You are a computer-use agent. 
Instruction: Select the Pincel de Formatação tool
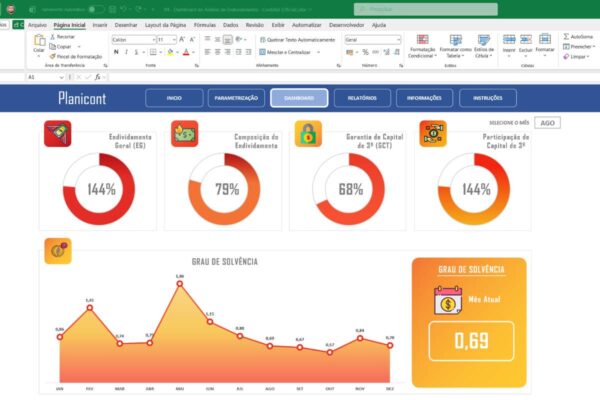point(76,57)
